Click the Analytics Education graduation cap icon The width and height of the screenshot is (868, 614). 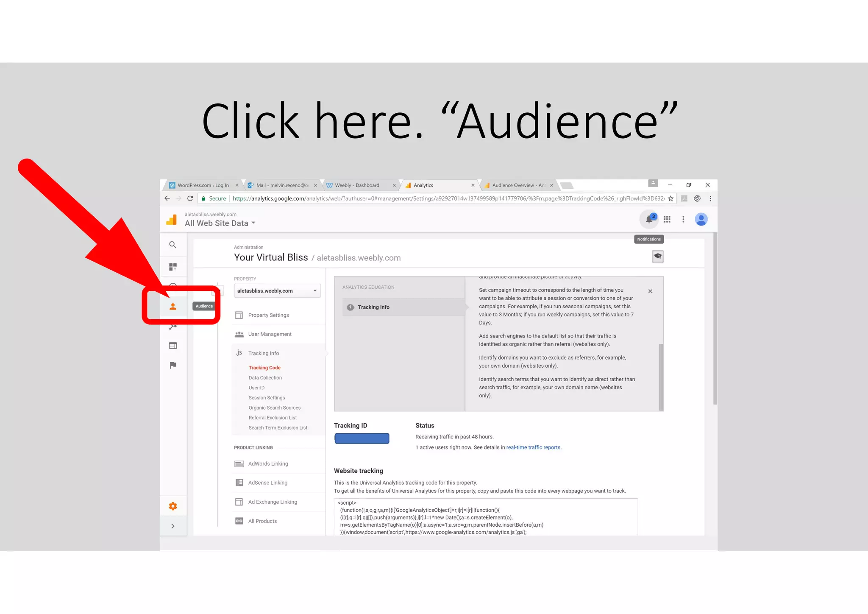click(x=658, y=257)
